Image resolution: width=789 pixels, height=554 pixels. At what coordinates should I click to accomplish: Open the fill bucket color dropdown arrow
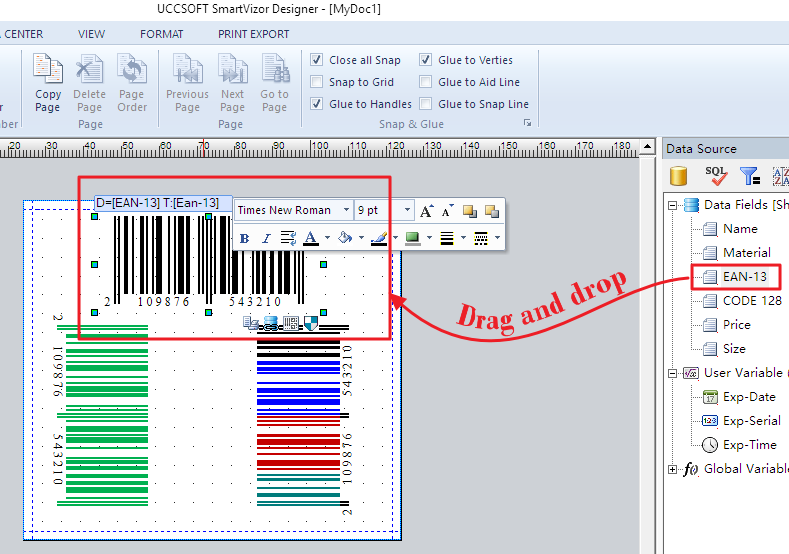pyautogui.click(x=361, y=238)
